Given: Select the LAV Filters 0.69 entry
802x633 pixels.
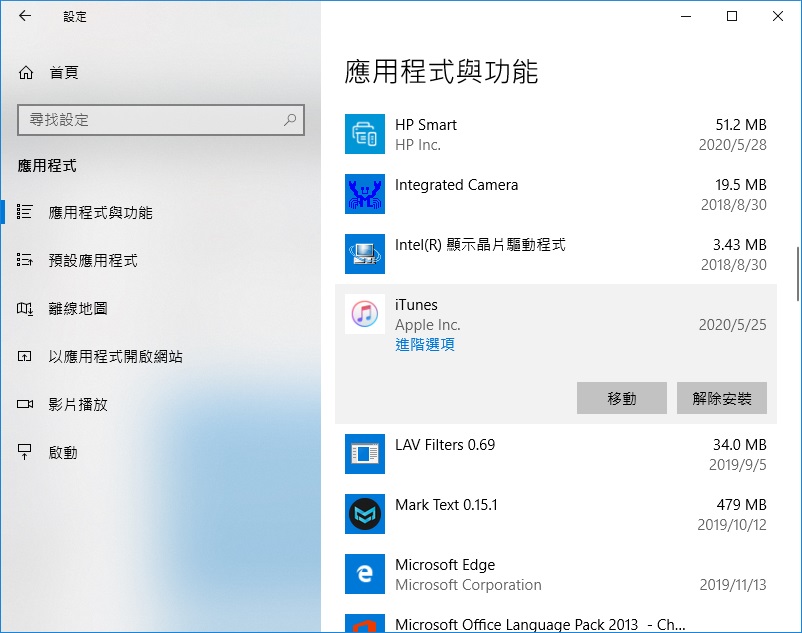Looking at the screenshot, I should 445,445.
